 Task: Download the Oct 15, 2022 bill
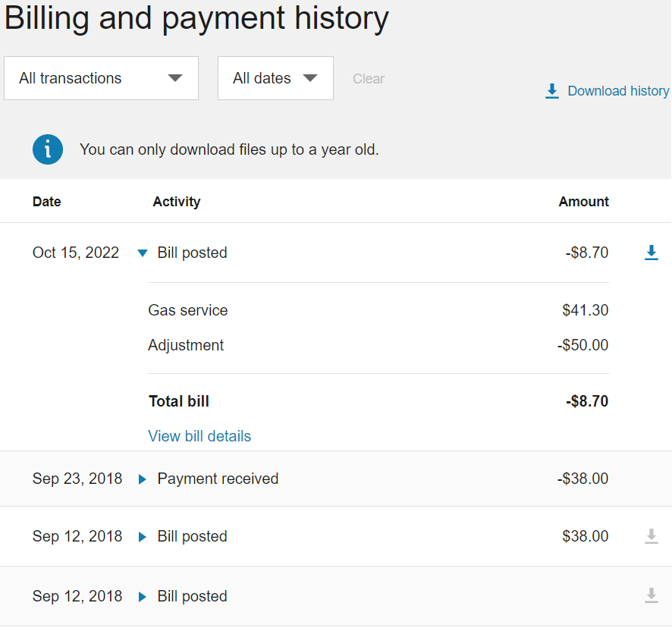point(651,253)
